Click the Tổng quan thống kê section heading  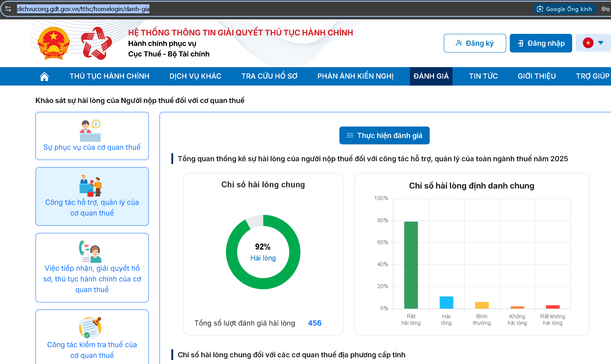tap(373, 159)
